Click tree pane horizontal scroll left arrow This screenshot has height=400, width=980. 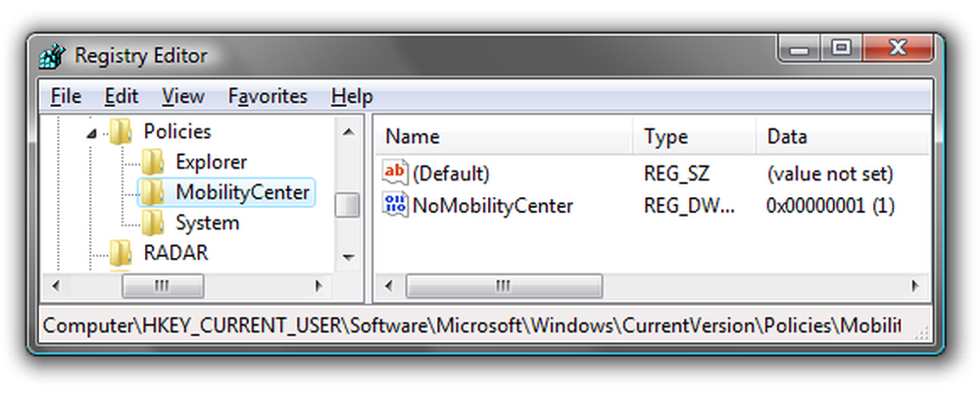(55, 286)
